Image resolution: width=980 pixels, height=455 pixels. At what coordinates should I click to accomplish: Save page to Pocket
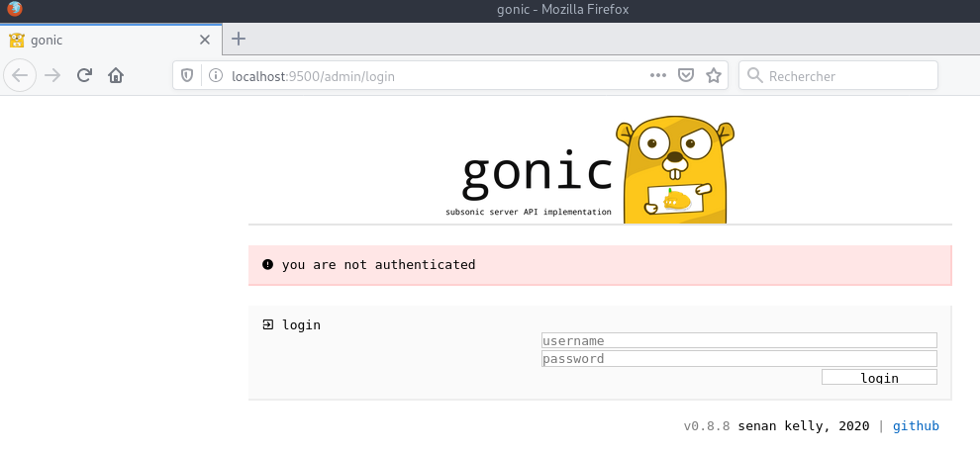tap(686, 75)
